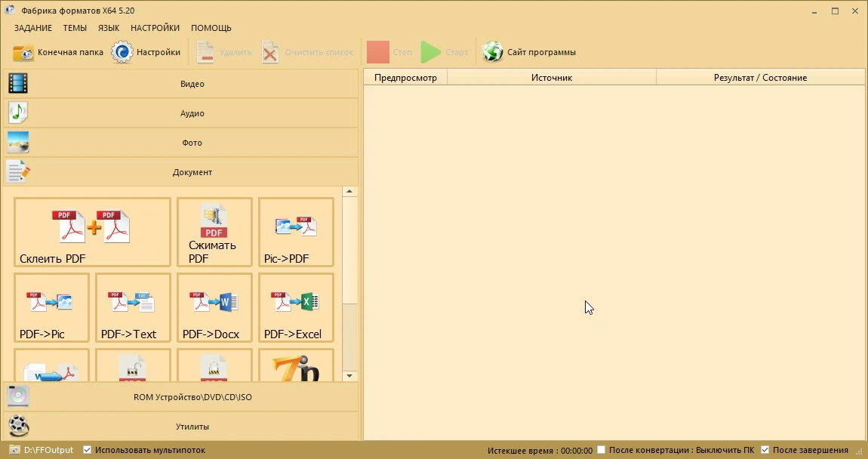
Task: Click the landscape Фото icon
Action: point(17,142)
